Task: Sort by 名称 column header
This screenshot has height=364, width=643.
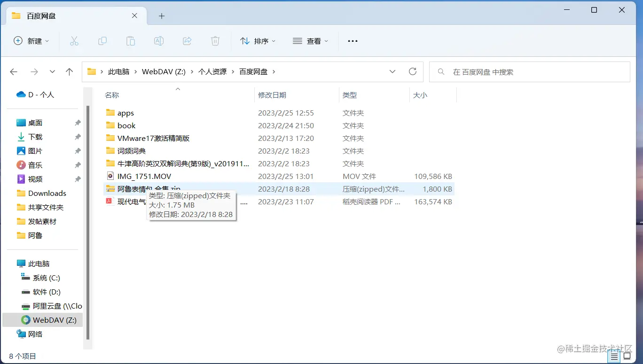Action: coord(112,95)
